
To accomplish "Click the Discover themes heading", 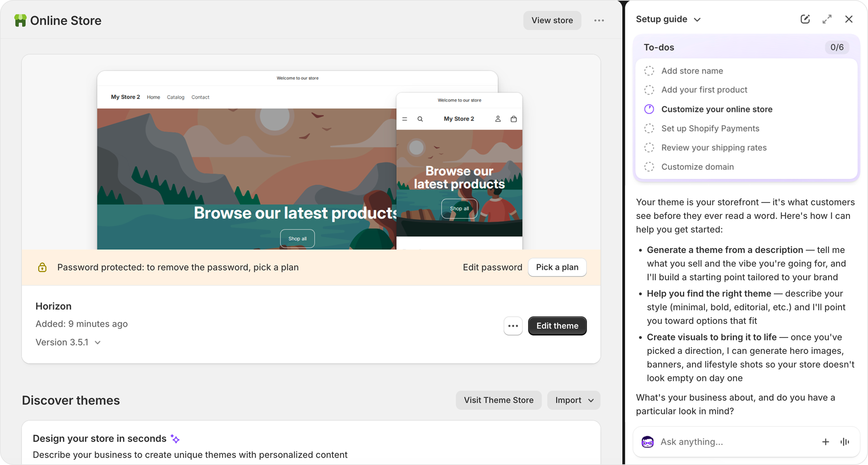I will [71, 400].
